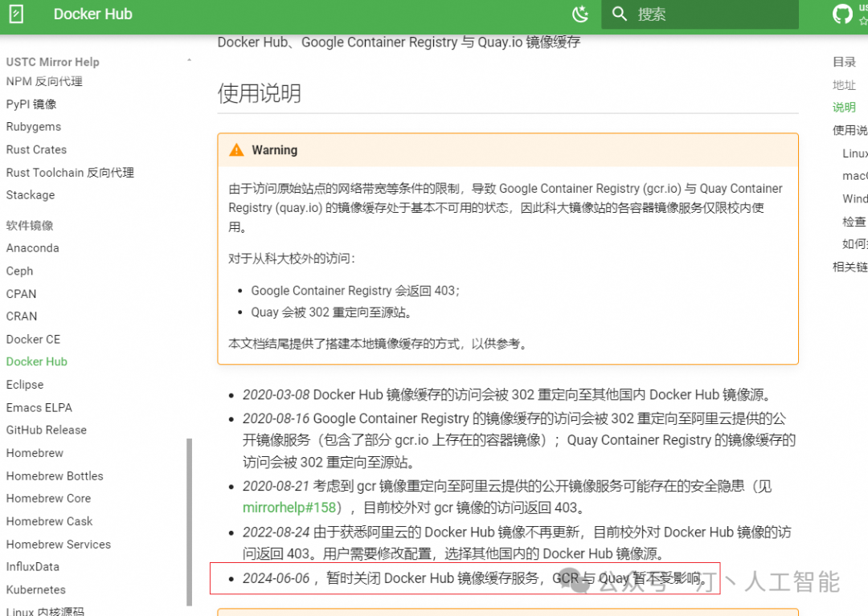The image size is (868, 616).
Task: Open Kubernetes mirror help page
Action: tap(36, 589)
